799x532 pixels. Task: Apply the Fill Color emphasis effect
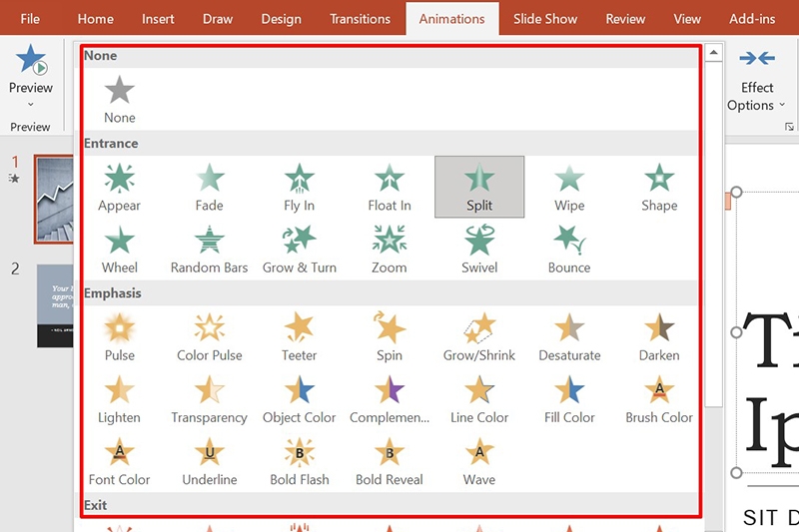pyautogui.click(x=569, y=399)
